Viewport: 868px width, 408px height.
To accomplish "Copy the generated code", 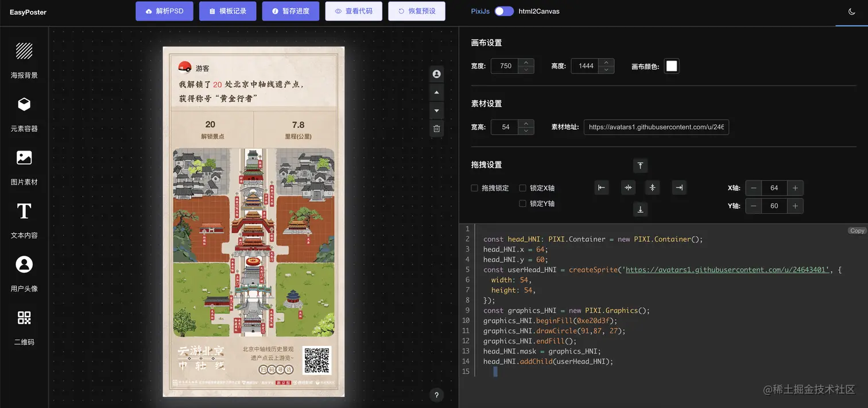I will (857, 230).
